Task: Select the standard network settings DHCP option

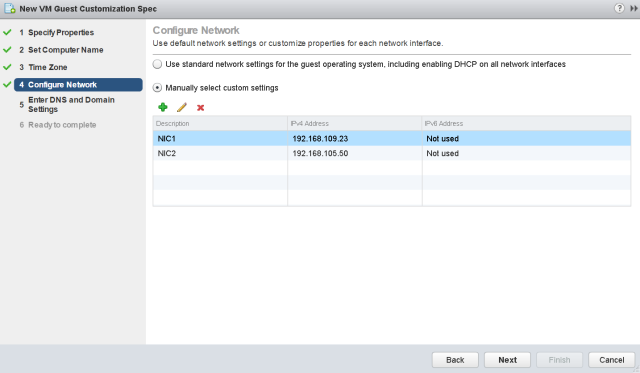Action: click(x=157, y=64)
